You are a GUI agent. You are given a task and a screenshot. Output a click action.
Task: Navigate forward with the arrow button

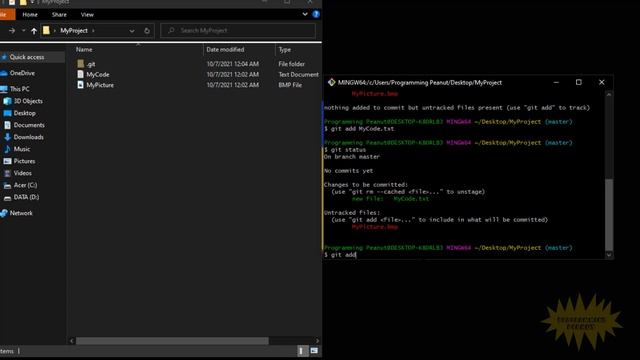tap(12, 31)
